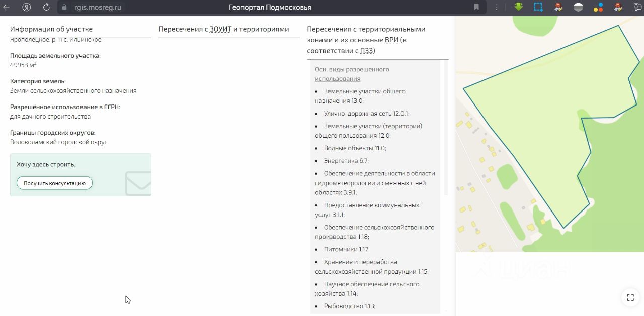Click Питомники 1.17 list item
The width and height of the screenshot is (644, 316).
(347, 249)
